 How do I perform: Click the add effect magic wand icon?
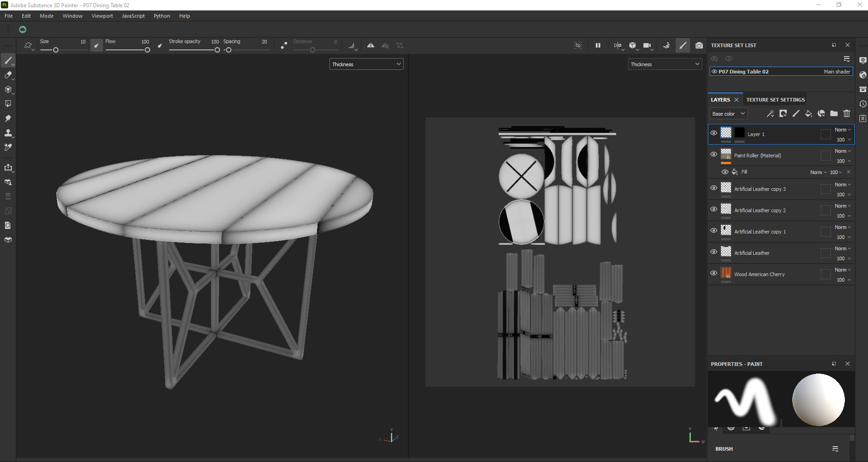[770, 114]
